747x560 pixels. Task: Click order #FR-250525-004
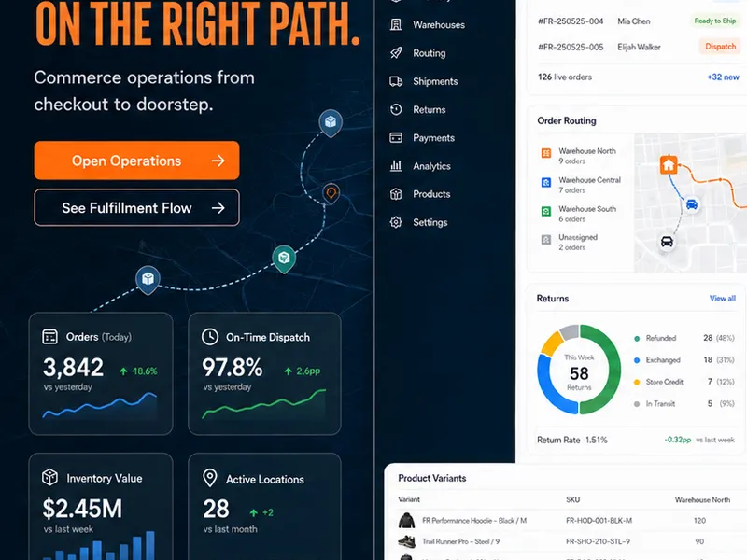click(571, 21)
